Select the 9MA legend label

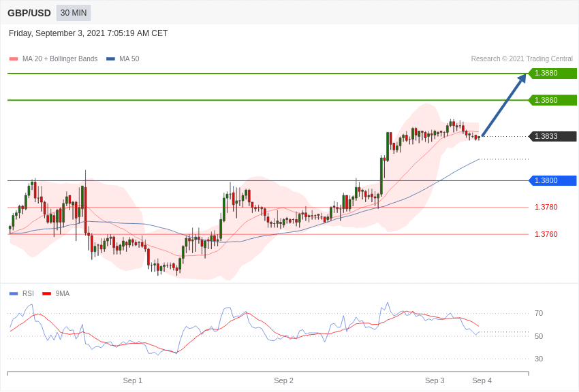[x=63, y=293]
